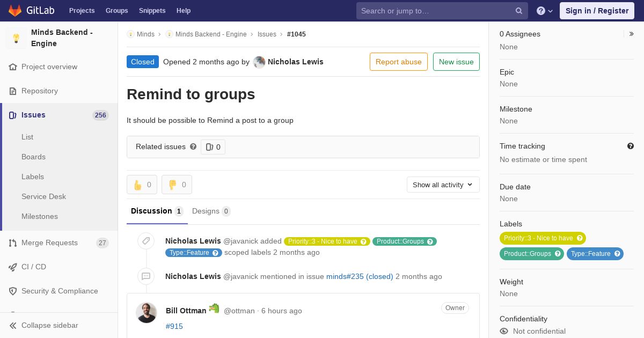644x338 pixels.
Task: Click the Minds Backend - Engine project title
Action: (62, 38)
